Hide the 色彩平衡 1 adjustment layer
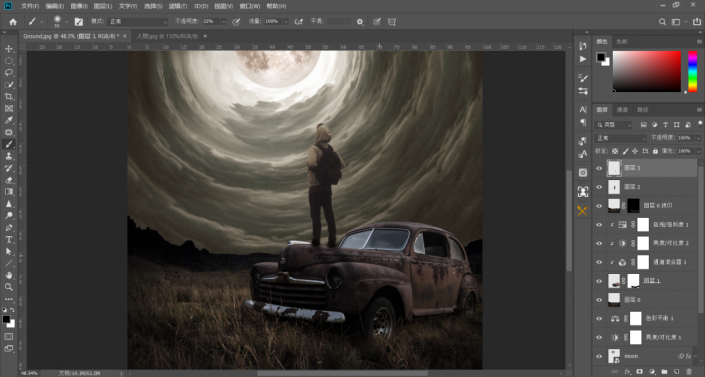 tap(599, 319)
